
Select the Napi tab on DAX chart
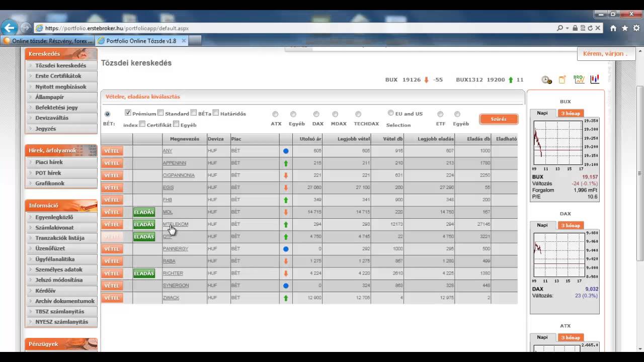(542, 225)
